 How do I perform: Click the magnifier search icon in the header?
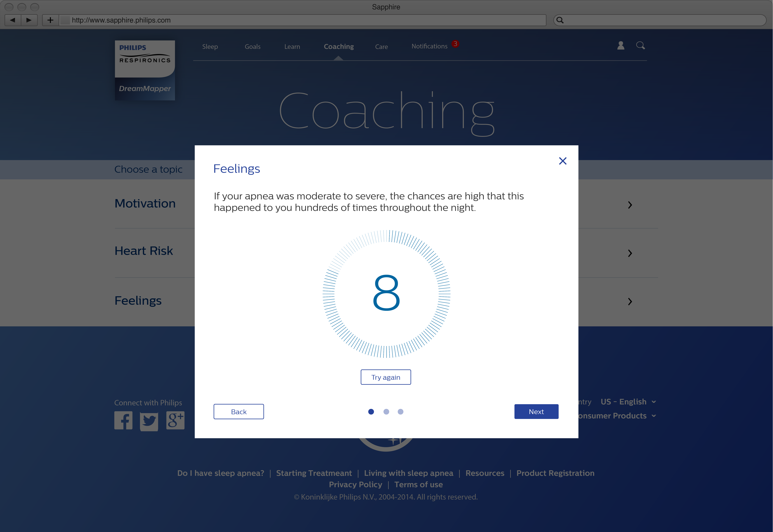(640, 46)
